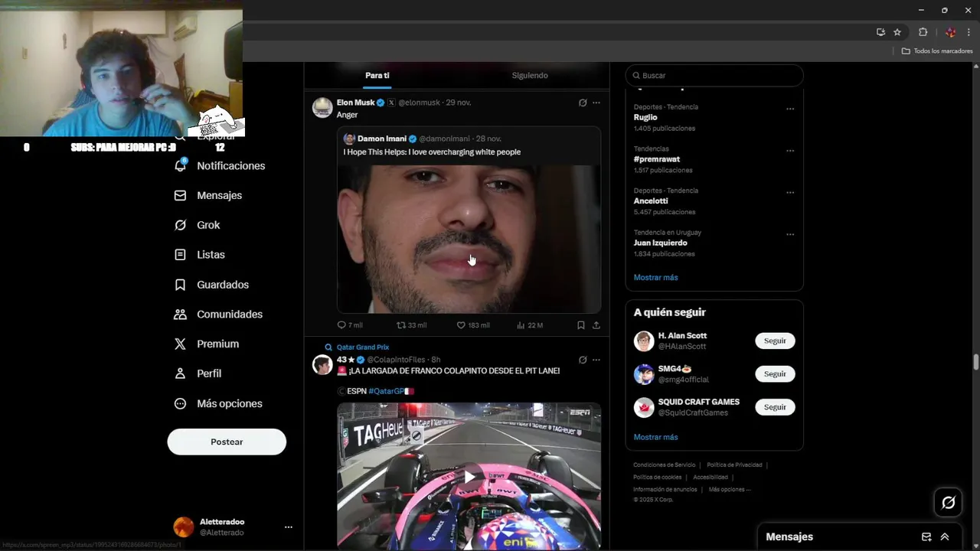Open options for #premrawat trend

pos(790,151)
